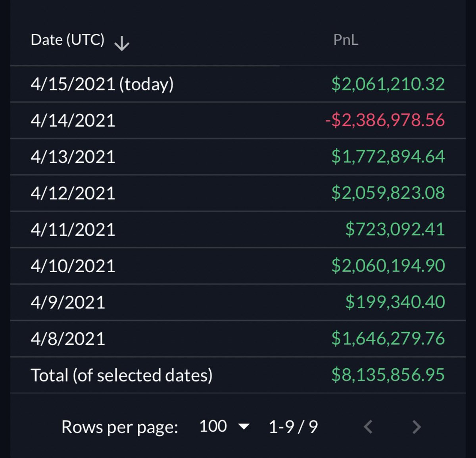Click the PnL column header
The height and width of the screenshot is (458, 476).
coord(345,40)
